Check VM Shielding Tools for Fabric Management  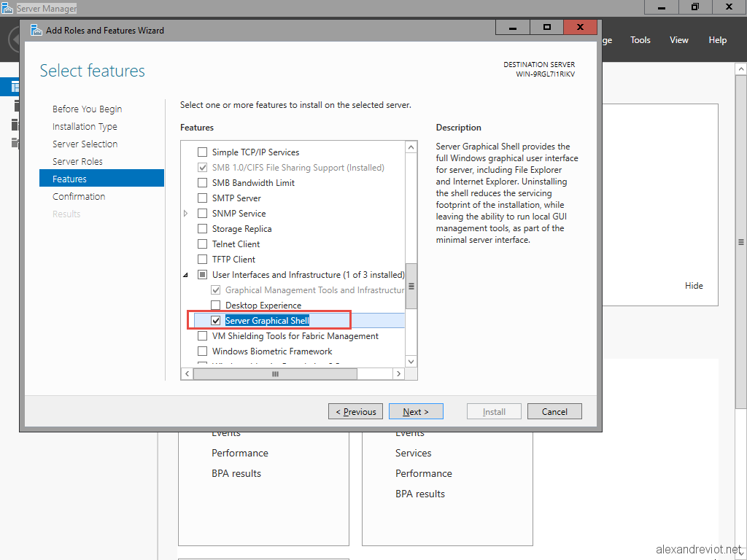(x=203, y=335)
